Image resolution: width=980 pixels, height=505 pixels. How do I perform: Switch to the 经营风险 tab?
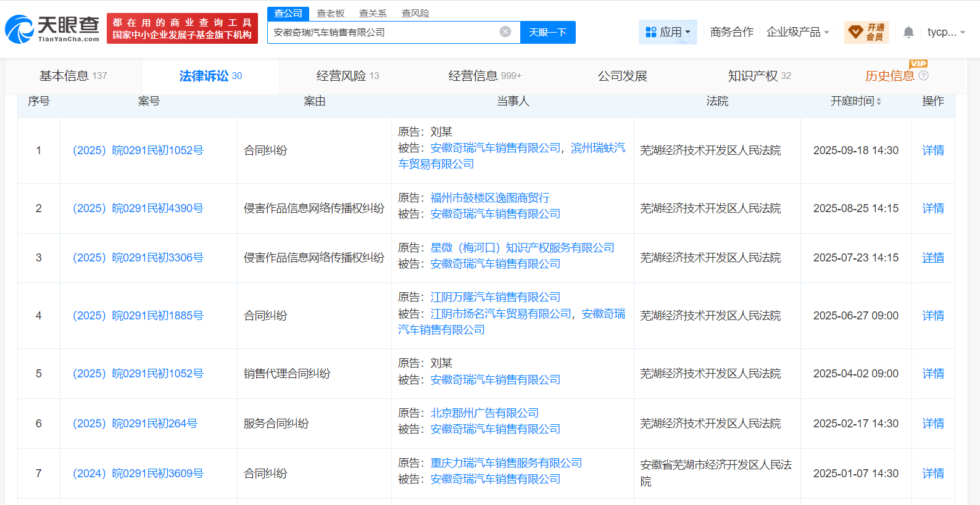point(347,76)
